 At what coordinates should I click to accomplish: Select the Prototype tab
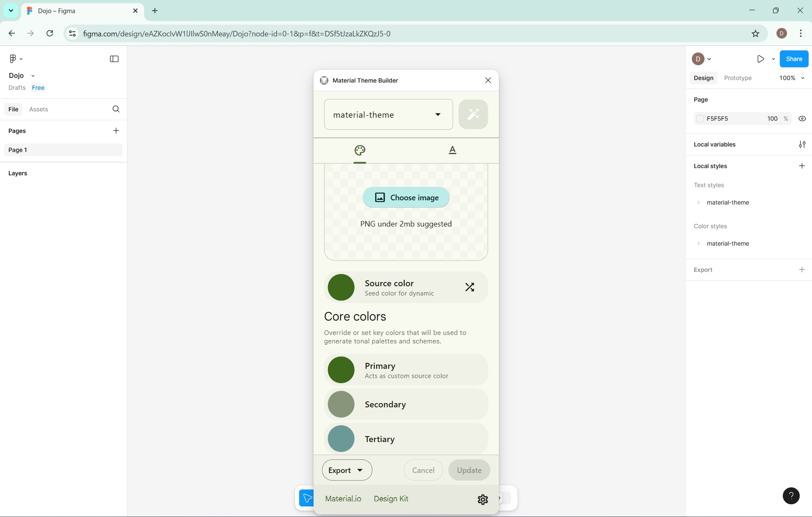[738, 78]
